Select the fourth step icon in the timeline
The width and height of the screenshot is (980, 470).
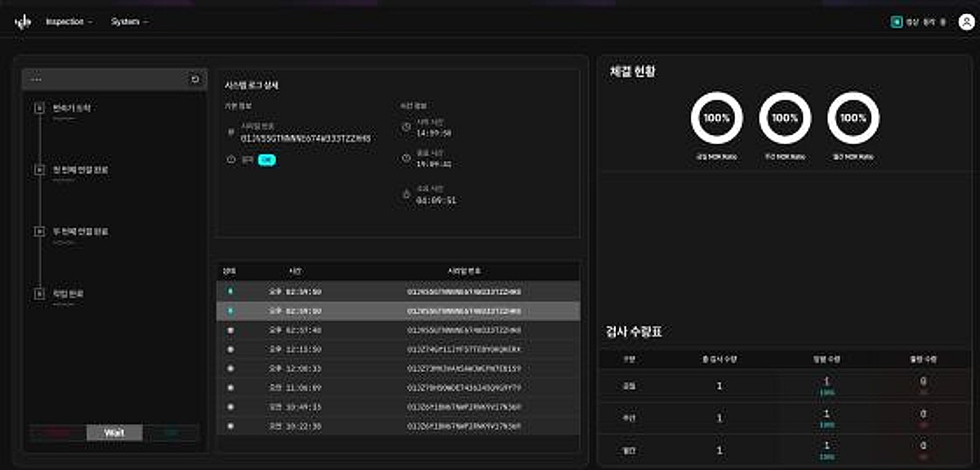(x=38, y=293)
